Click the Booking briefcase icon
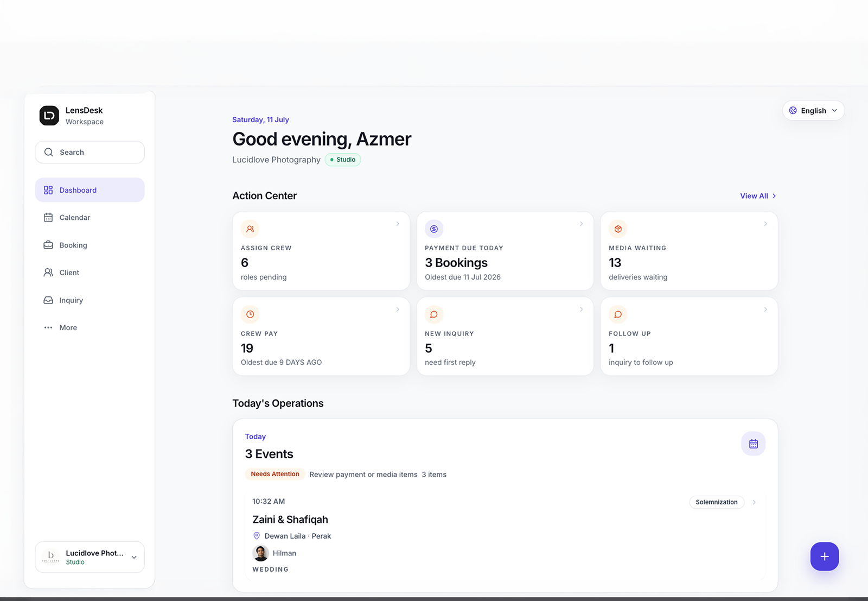This screenshot has width=868, height=601. tap(48, 245)
